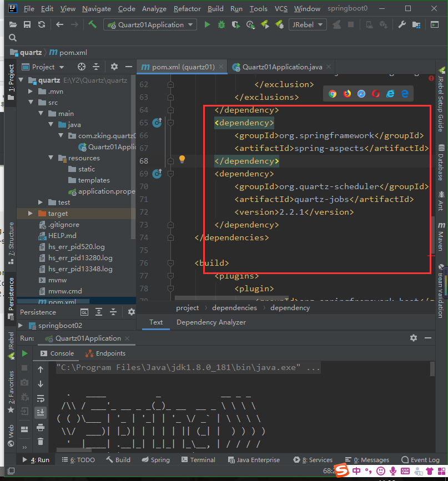Toggle soft-wrap in the Run console
Viewport: 448px width, 481px height.
point(41,398)
